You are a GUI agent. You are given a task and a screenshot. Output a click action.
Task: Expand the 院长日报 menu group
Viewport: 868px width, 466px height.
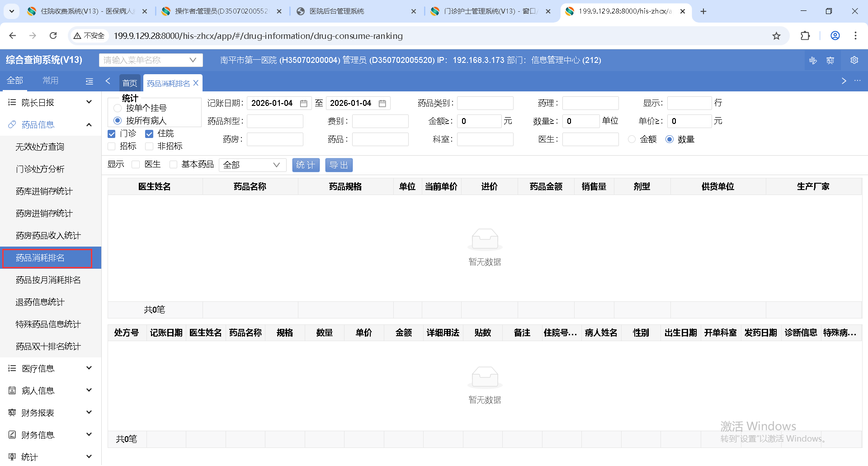(51, 103)
